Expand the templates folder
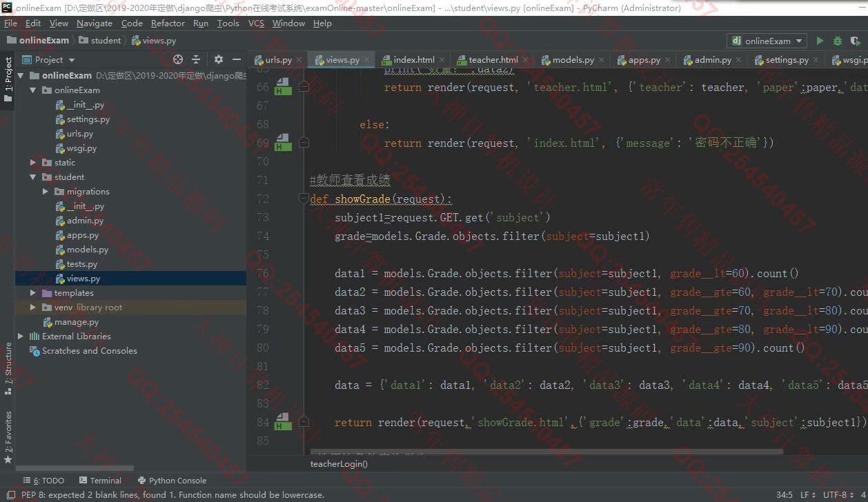 (x=33, y=293)
